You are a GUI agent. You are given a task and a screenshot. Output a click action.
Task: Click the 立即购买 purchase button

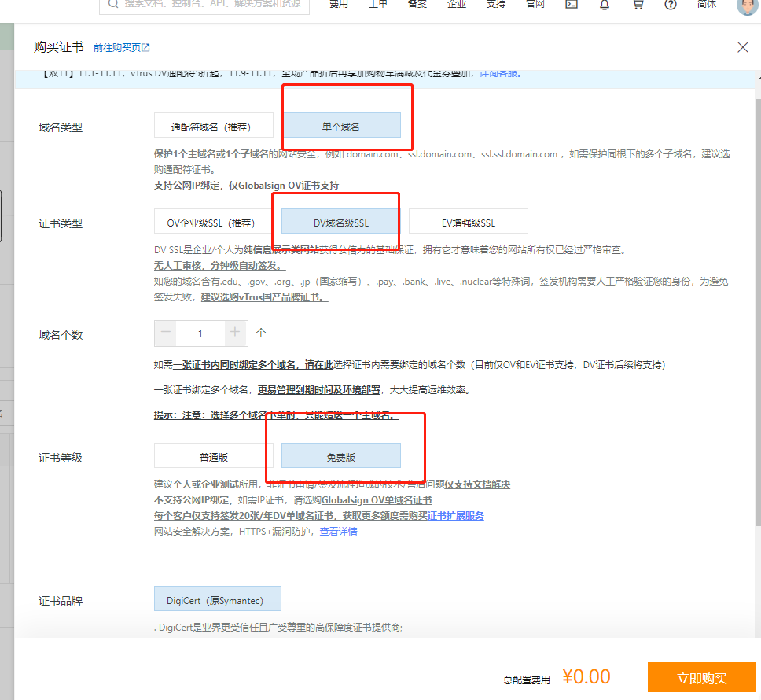tap(701, 676)
